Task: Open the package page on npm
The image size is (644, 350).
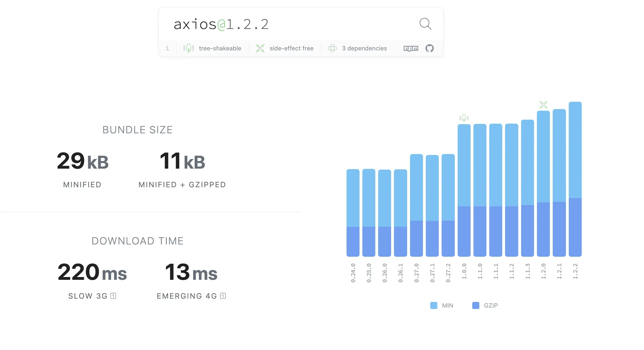Action: click(411, 48)
